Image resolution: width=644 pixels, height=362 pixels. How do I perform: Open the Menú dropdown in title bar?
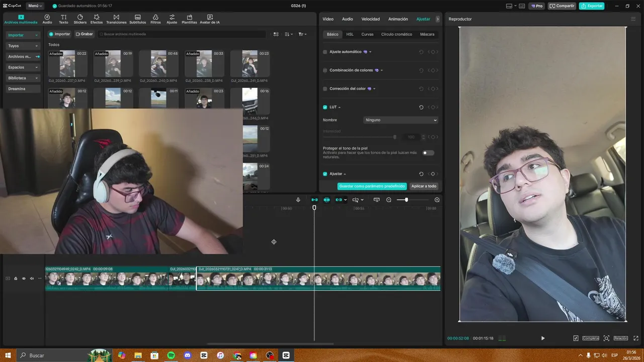(35, 6)
